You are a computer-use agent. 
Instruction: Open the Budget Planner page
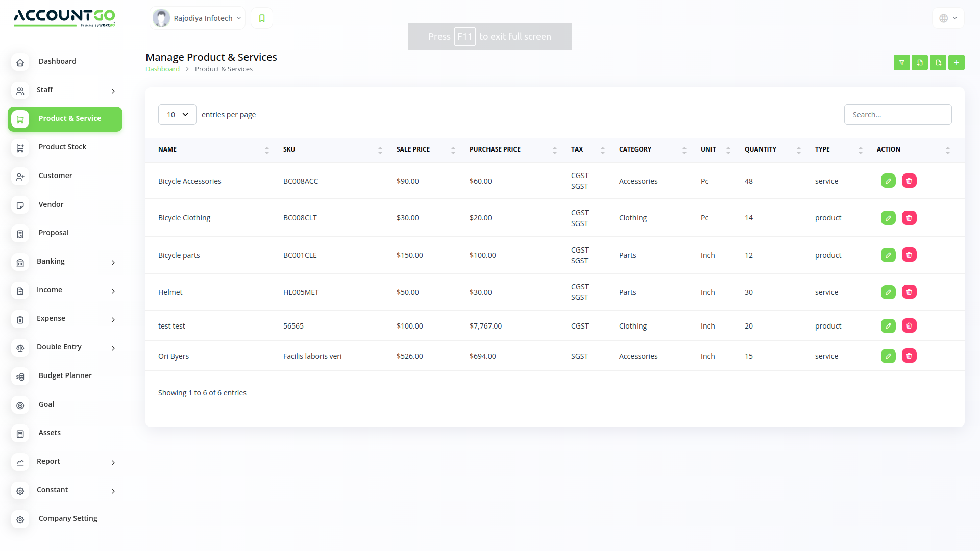(65, 375)
